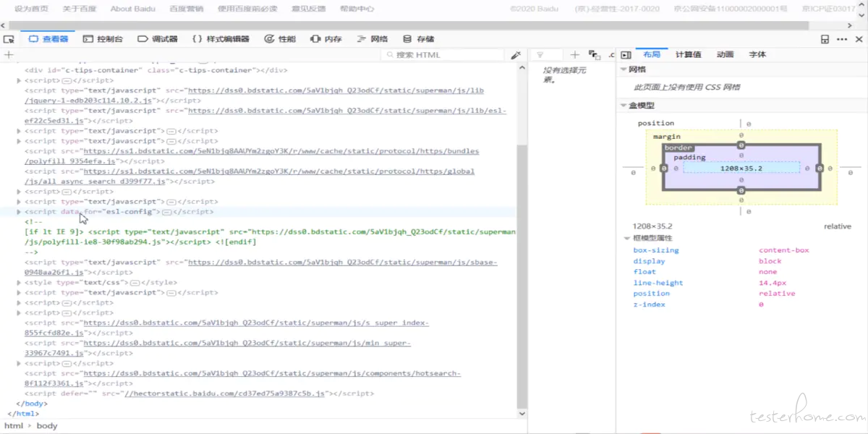
Task: Click the box-sizing property row
Action: [742, 250]
